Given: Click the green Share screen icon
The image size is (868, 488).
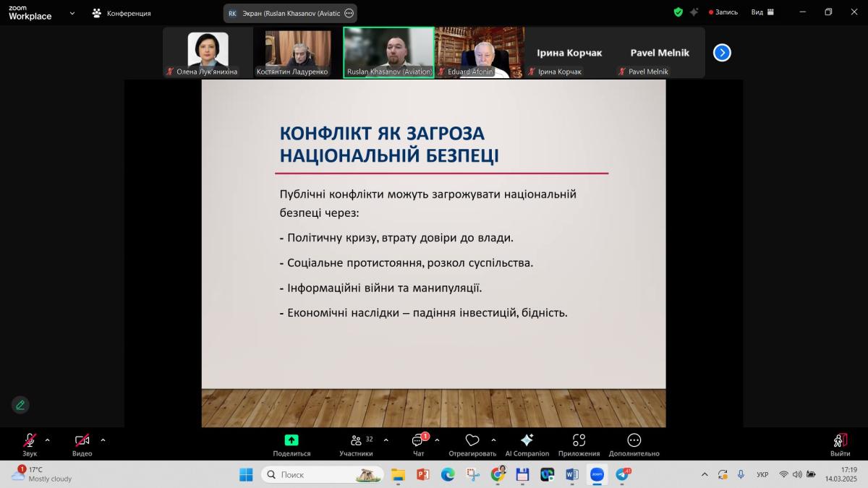Looking at the screenshot, I should (292, 440).
